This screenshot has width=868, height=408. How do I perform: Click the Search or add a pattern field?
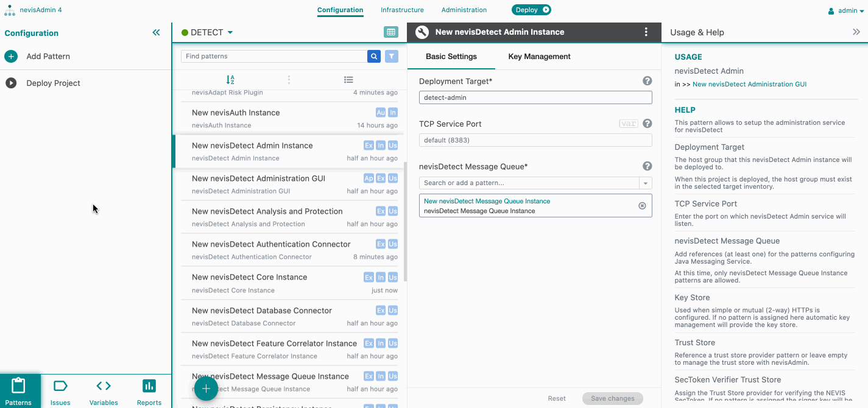tap(529, 183)
